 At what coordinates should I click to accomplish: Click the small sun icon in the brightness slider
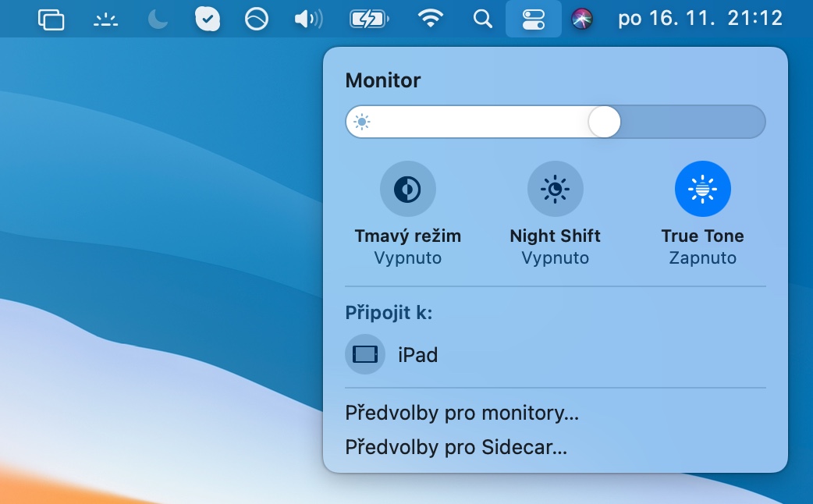[x=362, y=122]
